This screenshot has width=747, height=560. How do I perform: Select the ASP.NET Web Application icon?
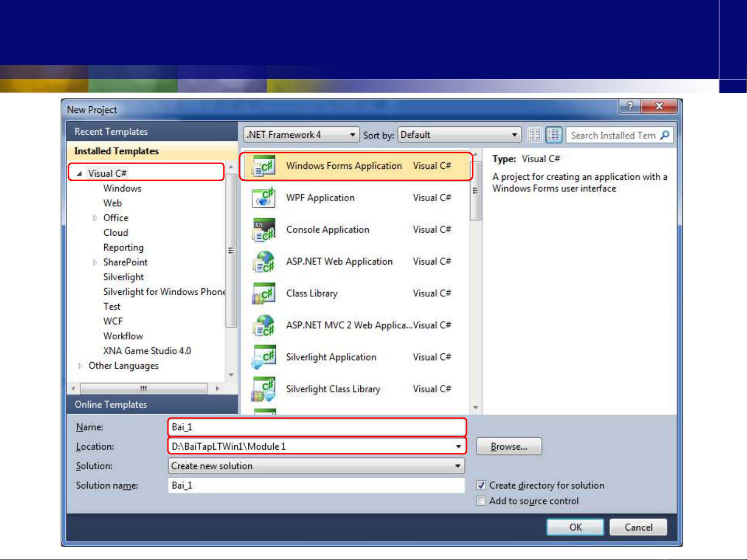(263, 262)
